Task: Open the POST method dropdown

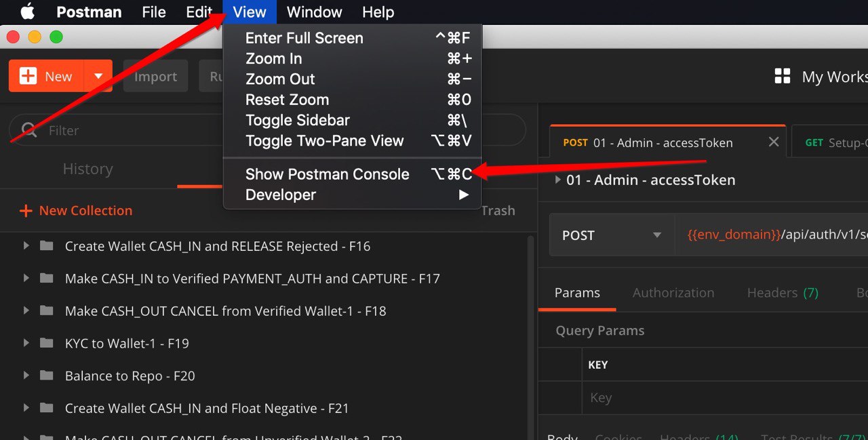Action: [612, 235]
